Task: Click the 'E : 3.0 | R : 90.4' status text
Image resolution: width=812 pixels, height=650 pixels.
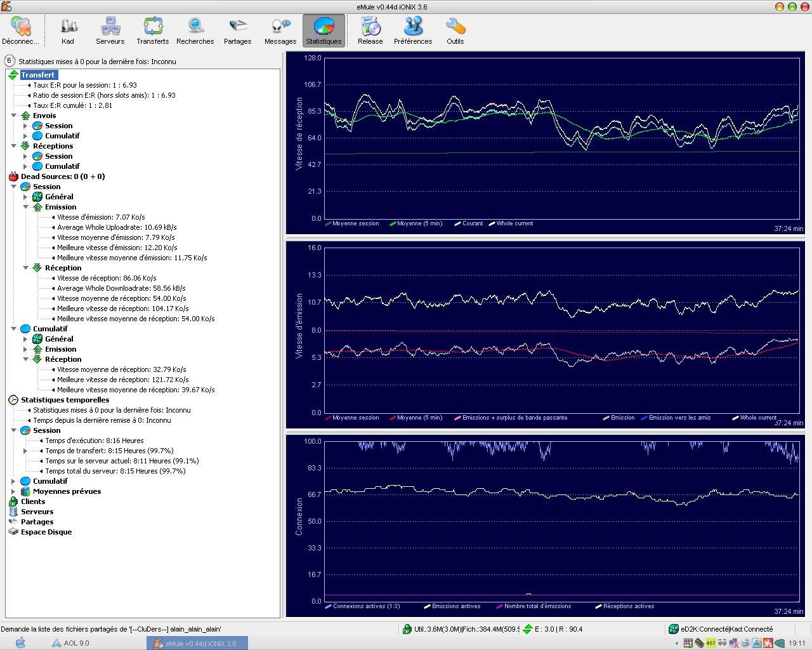Action: coord(559,629)
